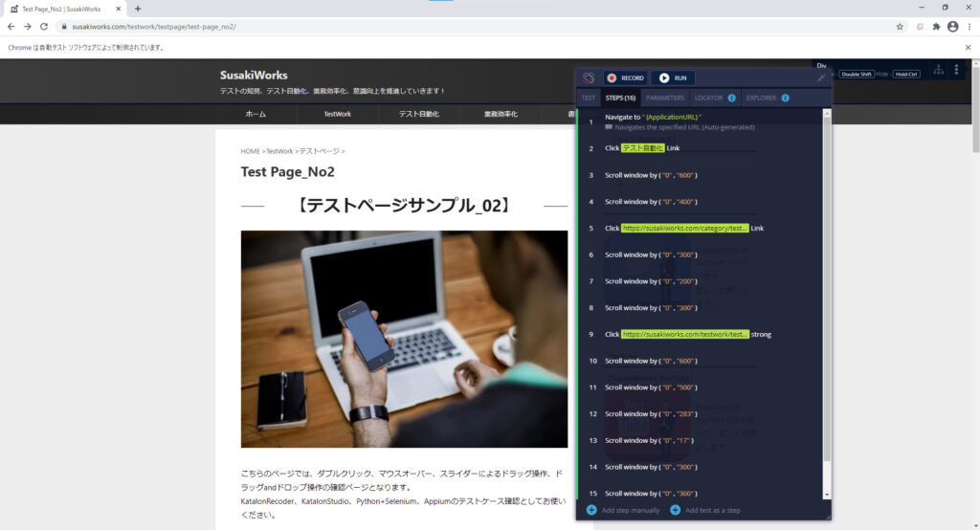Switch to the PARAMETERS tab

pos(665,99)
